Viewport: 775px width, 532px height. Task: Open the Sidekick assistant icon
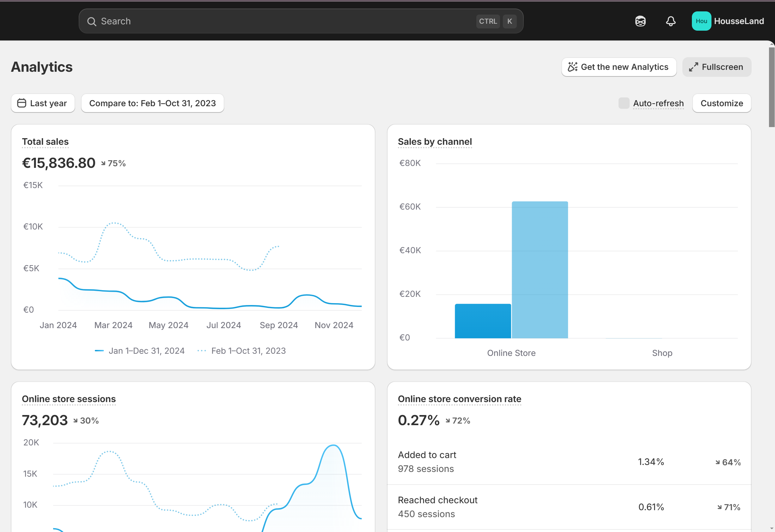(640, 21)
